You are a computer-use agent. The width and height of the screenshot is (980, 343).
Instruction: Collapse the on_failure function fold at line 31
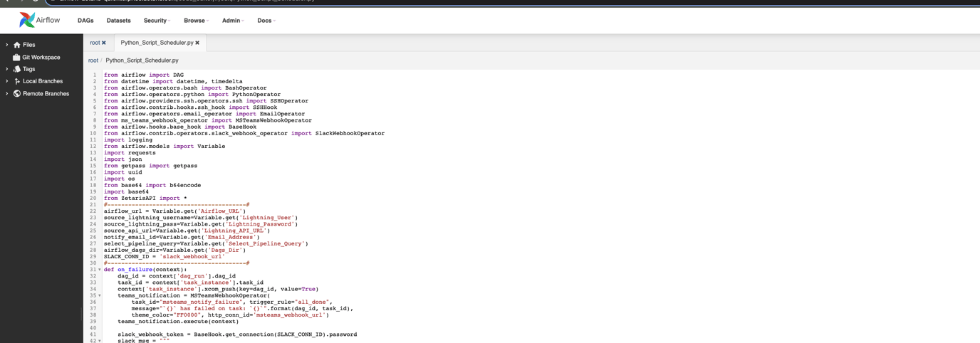click(x=100, y=270)
